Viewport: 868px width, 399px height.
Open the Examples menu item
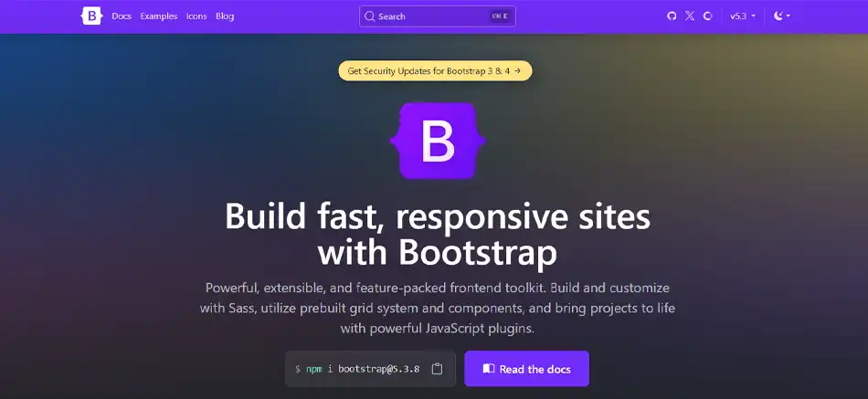(158, 16)
